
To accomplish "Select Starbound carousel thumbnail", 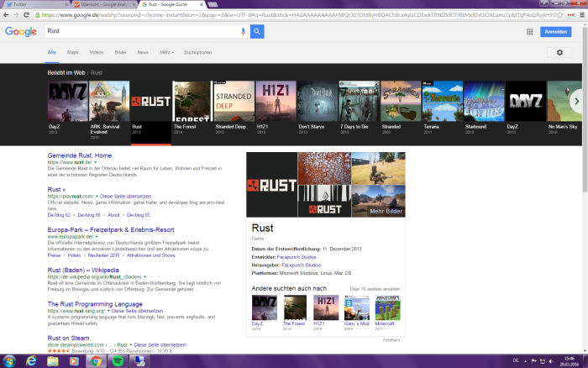I will [484, 101].
